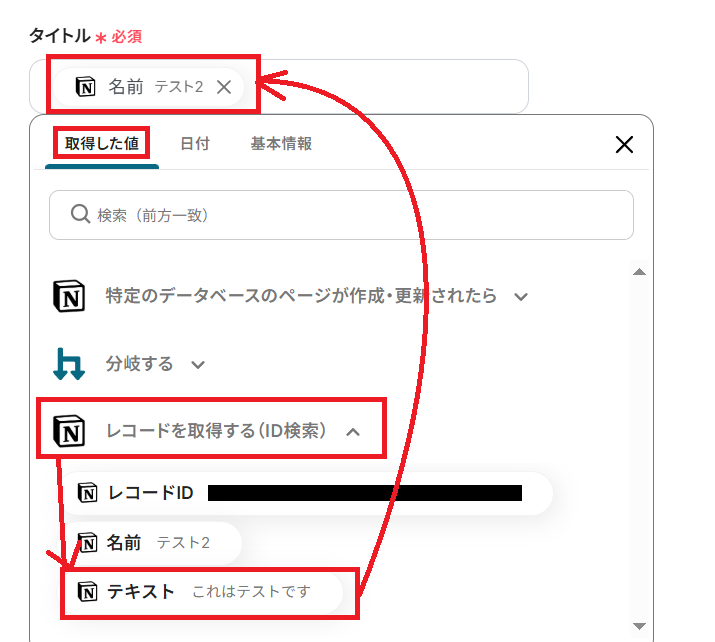
Task: Click the scrollbar down arrow
Action: click(x=639, y=626)
